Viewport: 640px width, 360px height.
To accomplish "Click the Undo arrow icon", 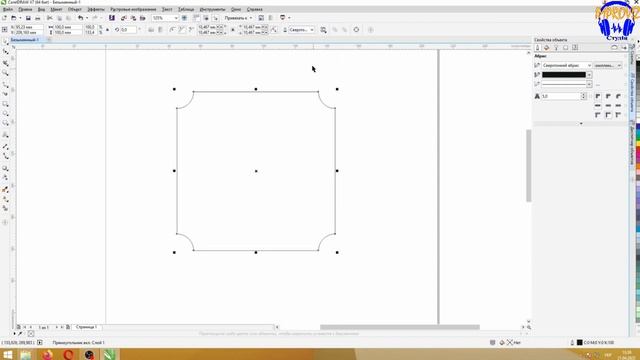I will pyautogui.click(x=80, y=18).
